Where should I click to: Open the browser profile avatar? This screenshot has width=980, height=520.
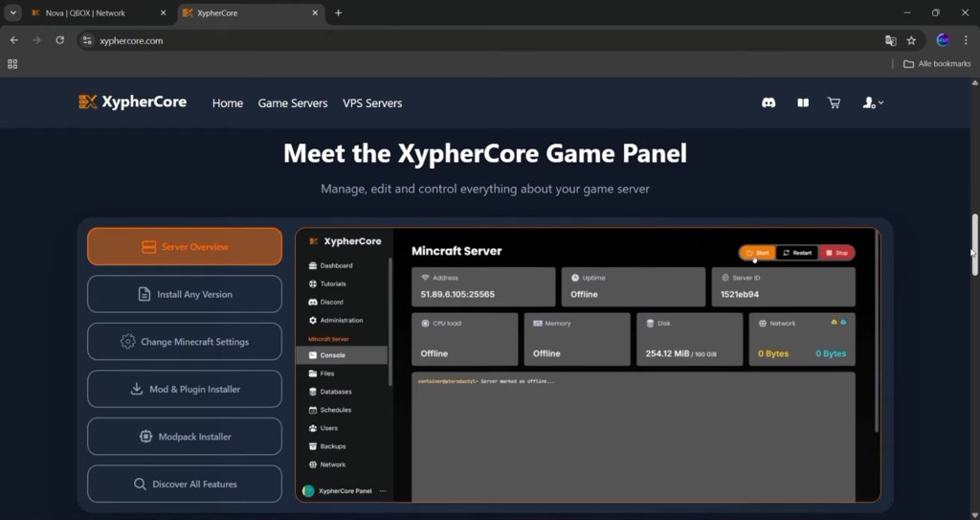(x=943, y=40)
